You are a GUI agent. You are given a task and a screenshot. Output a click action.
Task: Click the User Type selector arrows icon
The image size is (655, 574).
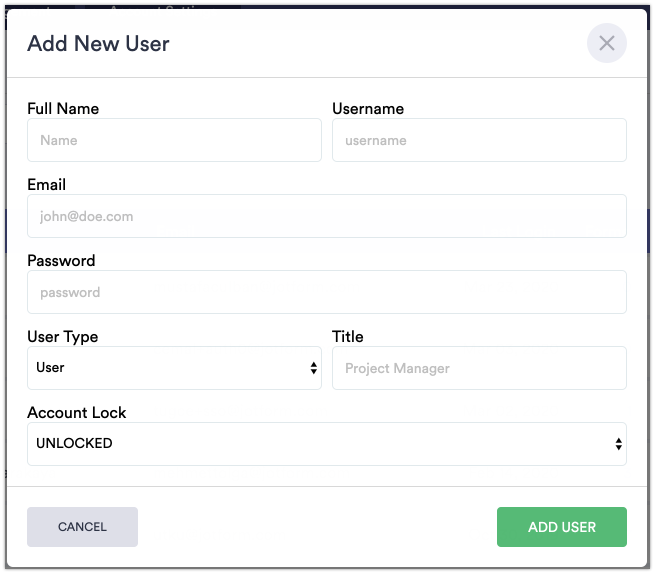pyautogui.click(x=313, y=368)
